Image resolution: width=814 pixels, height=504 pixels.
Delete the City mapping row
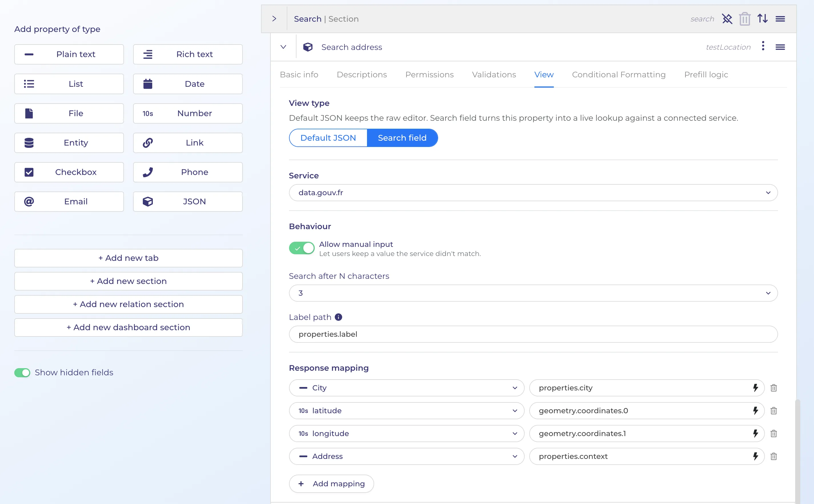pos(774,388)
